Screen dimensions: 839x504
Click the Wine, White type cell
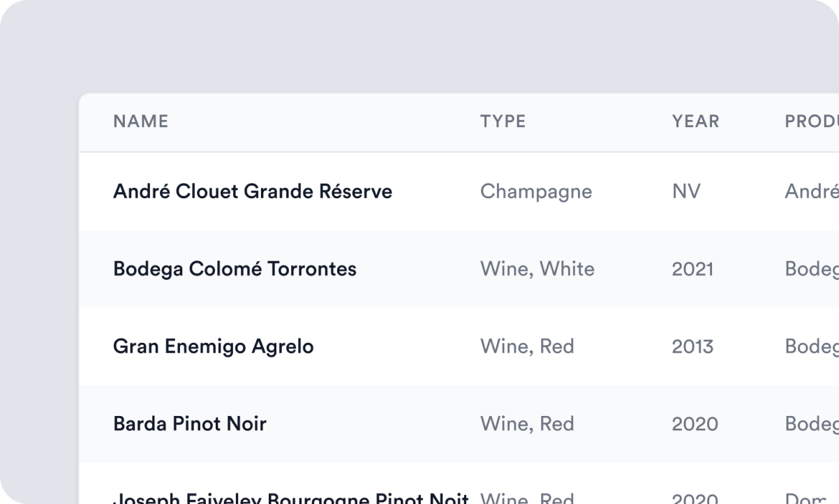point(537,269)
